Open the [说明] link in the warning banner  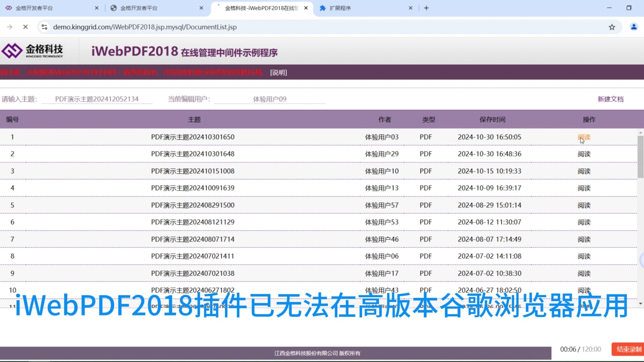click(278, 72)
